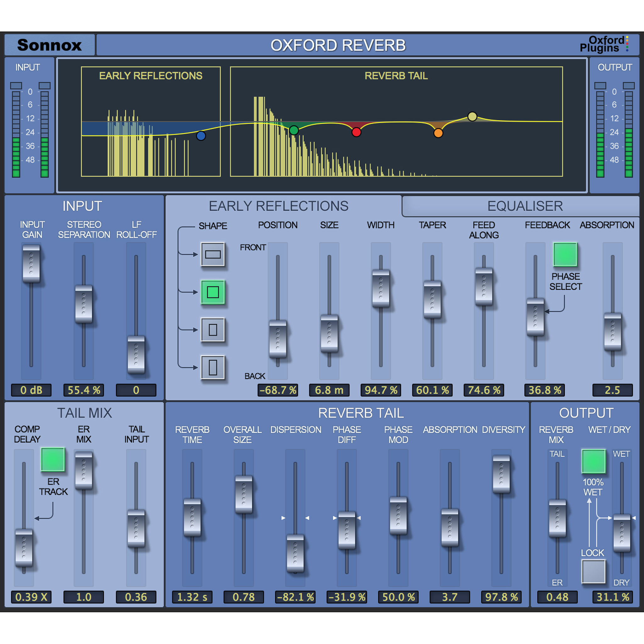The image size is (644, 644).
Task: Select the wide rectangle room shape icon
Action: point(213,254)
